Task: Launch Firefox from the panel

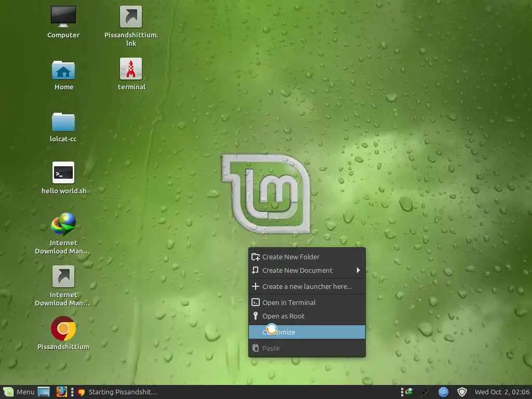Action: tap(61, 392)
